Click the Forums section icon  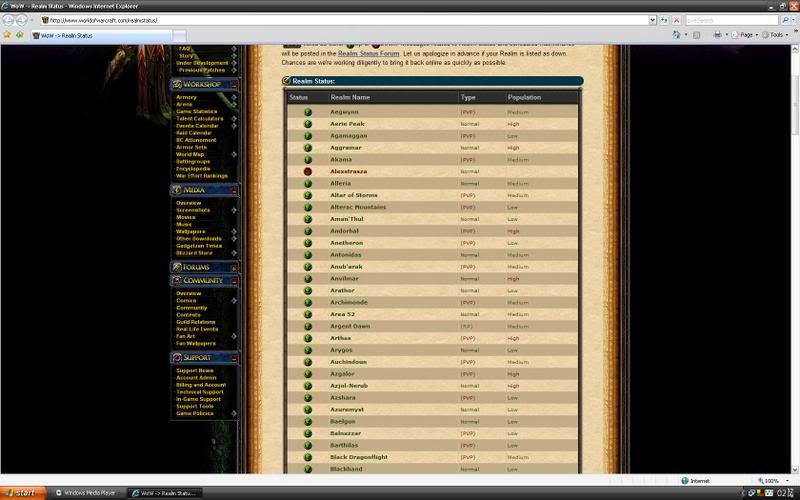tap(177, 267)
